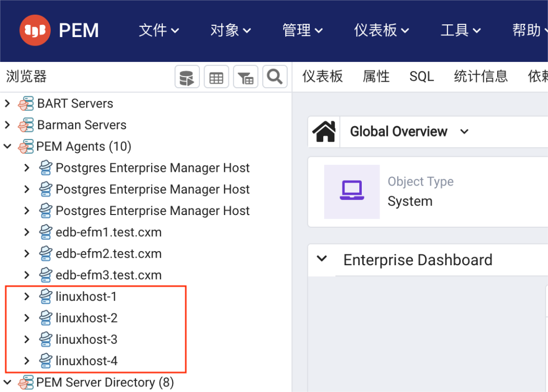The height and width of the screenshot is (392, 548).
Task: Click the agent icon beside linuxhost-4
Action: 46,361
